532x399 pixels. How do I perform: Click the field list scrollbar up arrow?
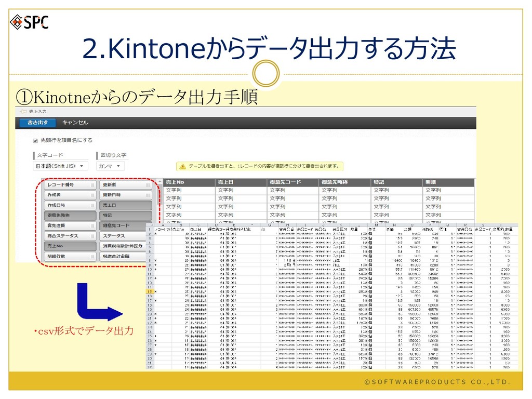pyautogui.click(x=159, y=181)
